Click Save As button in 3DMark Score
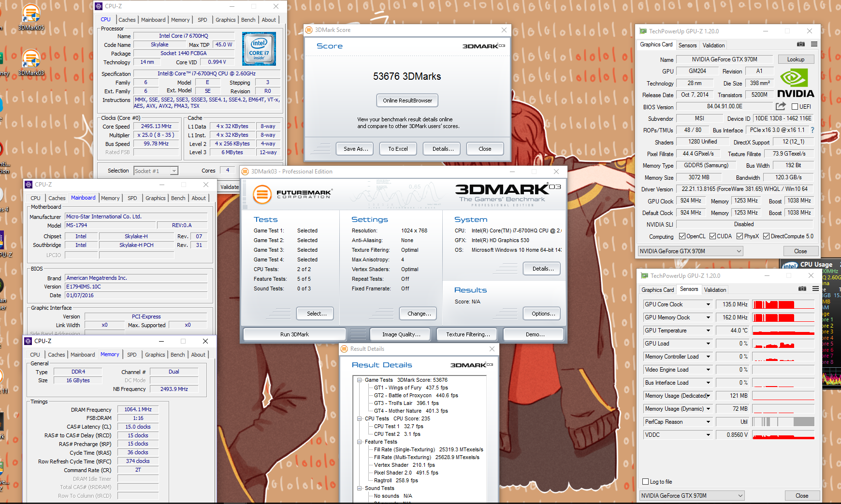This screenshot has height=504, width=841. click(356, 149)
